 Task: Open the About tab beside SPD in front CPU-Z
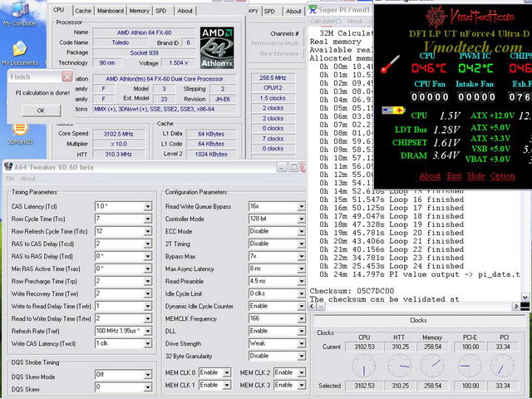185,11
